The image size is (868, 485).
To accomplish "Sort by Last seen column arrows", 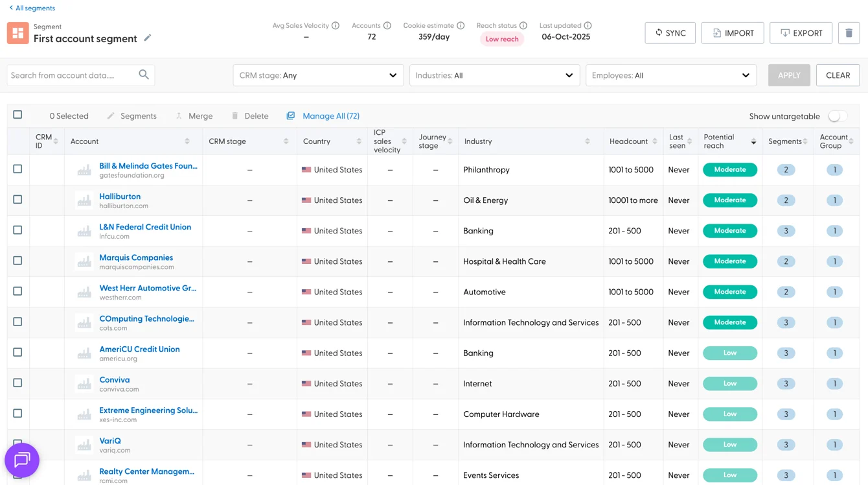I will tap(689, 141).
